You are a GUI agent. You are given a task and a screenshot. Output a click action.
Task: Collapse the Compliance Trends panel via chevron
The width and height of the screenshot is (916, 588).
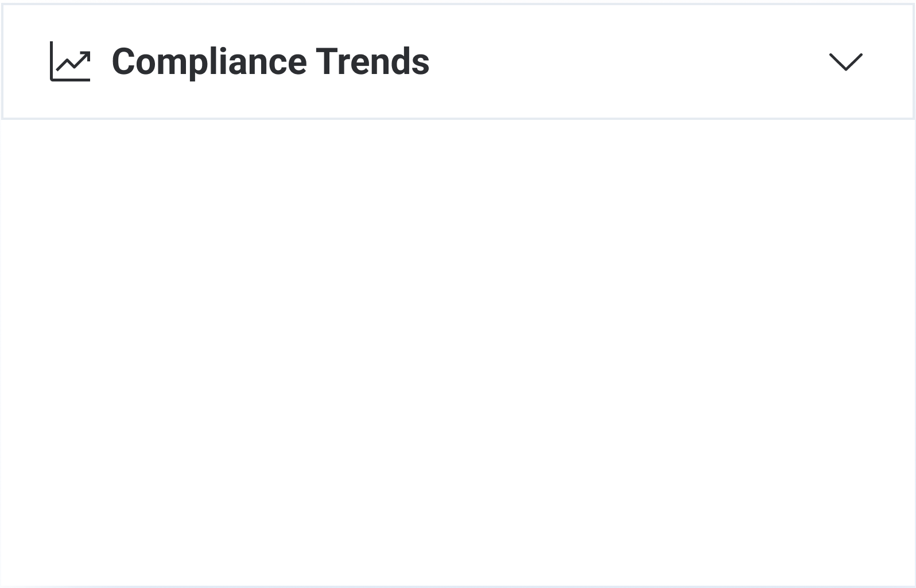click(846, 62)
